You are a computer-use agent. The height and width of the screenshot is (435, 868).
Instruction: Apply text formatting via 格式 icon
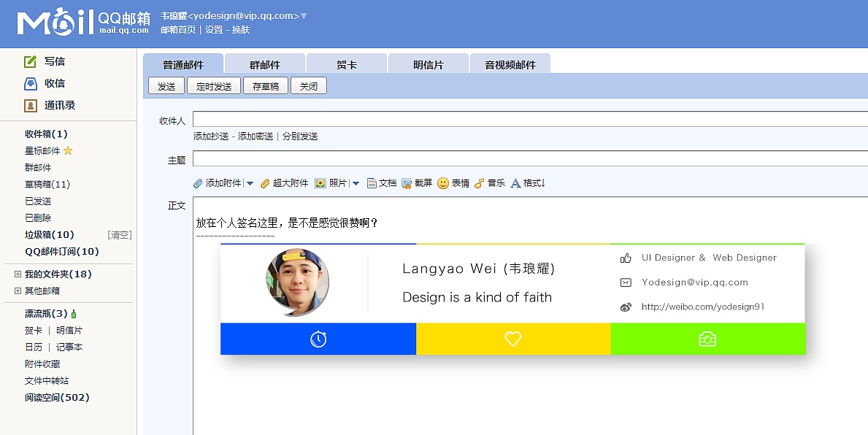(516, 183)
